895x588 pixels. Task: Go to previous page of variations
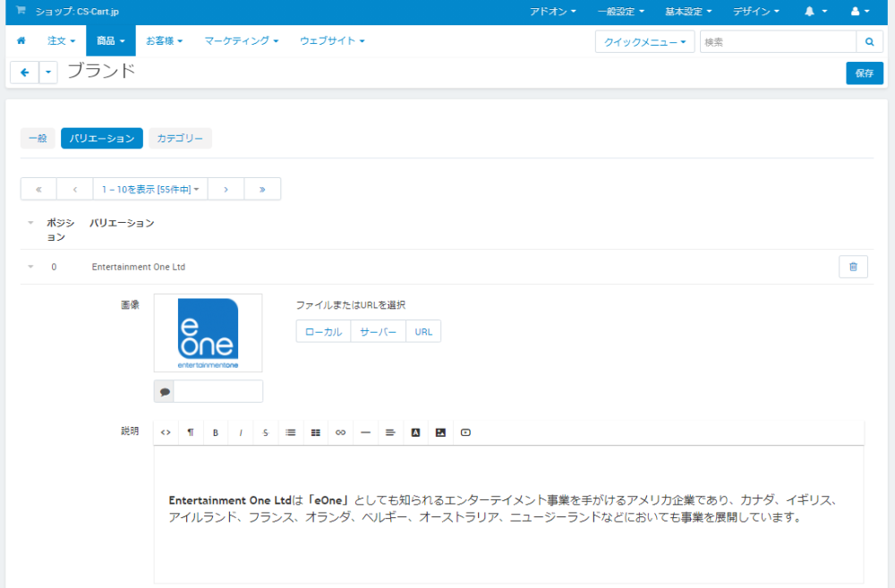point(75,189)
